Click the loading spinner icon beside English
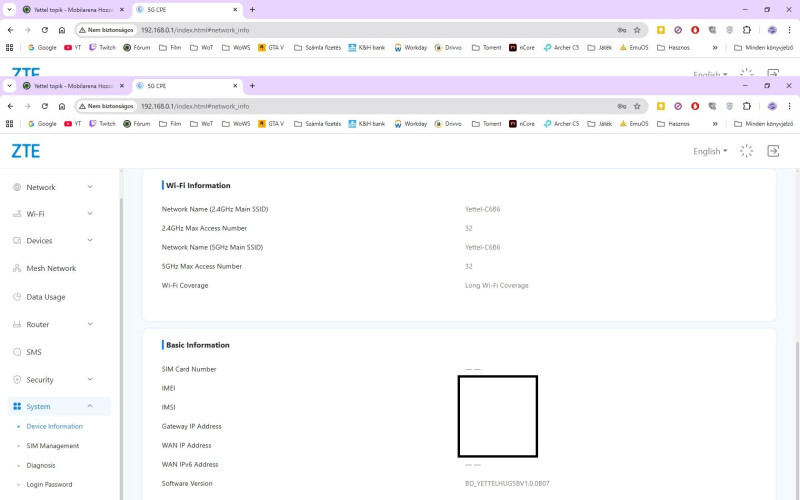800x500 pixels. click(746, 151)
